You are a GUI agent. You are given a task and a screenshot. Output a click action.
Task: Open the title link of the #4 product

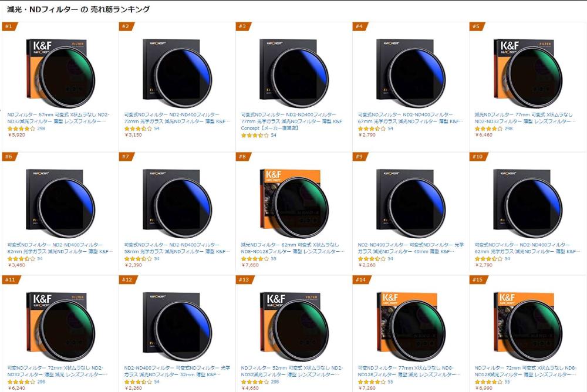tap(410, 118)
